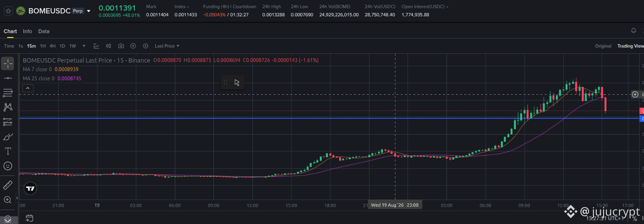Select the ruler measure tool
644x224 pixels.
pos(8,185)
